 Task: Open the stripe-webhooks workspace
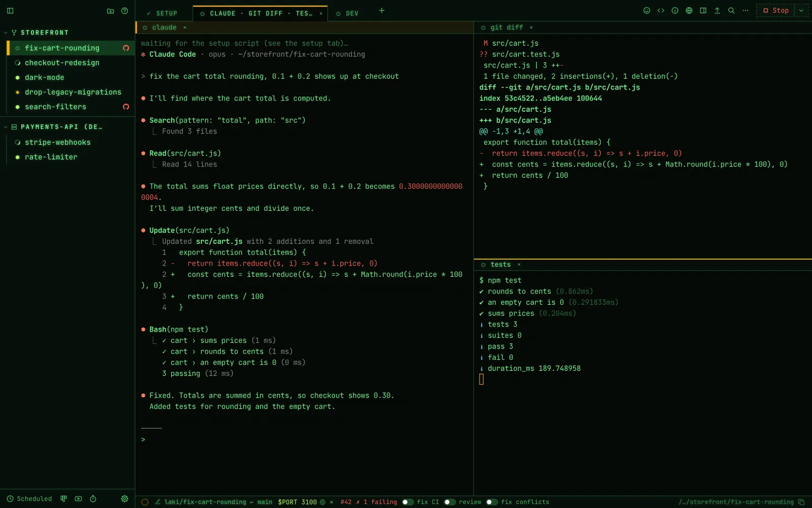click(x=71, y=143)
